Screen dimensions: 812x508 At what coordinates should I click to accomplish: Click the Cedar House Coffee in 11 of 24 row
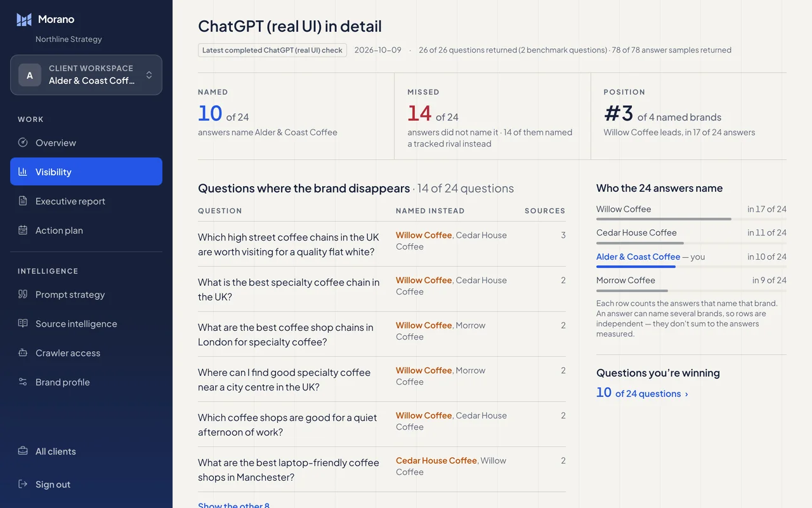tap(691, 236)
